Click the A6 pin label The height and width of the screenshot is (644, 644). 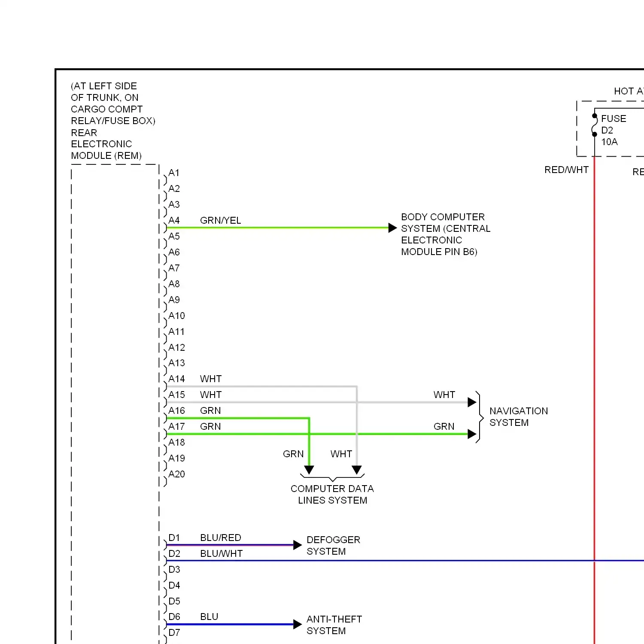(x=174, y=252)
